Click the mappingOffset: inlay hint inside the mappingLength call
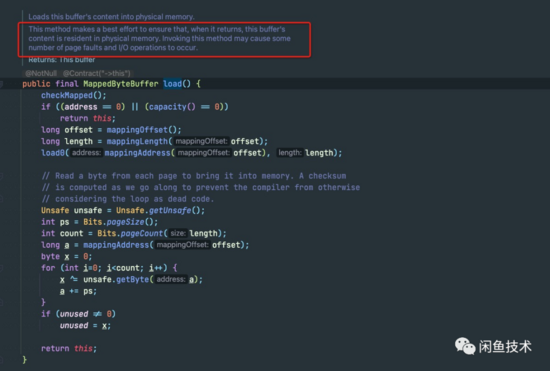Screen dimensions: 550x371 (x=201, y=141)
